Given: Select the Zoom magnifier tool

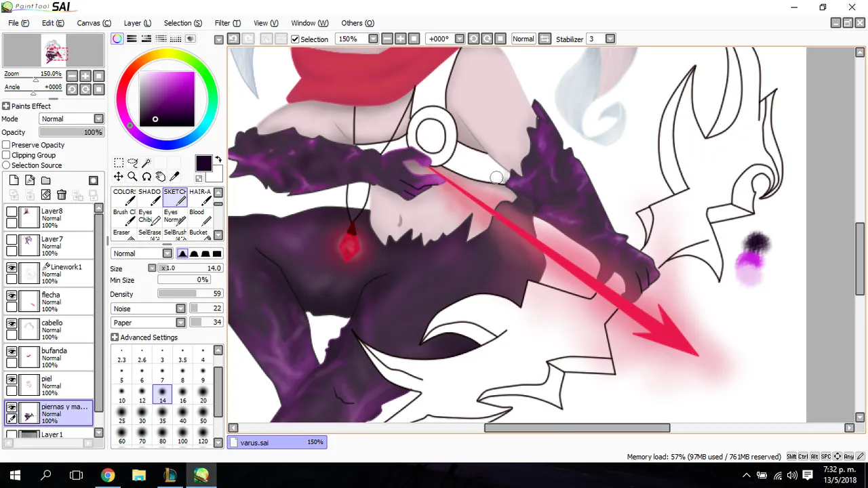Looking at the screenshot, I should 133,177.
